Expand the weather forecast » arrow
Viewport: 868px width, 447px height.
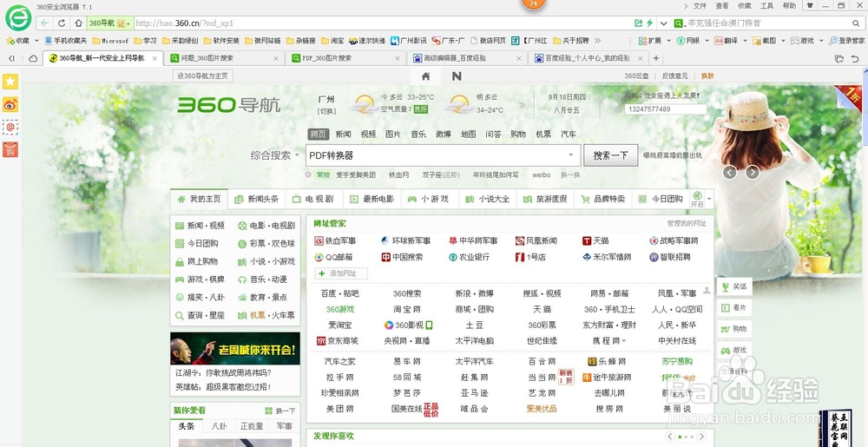522,105
